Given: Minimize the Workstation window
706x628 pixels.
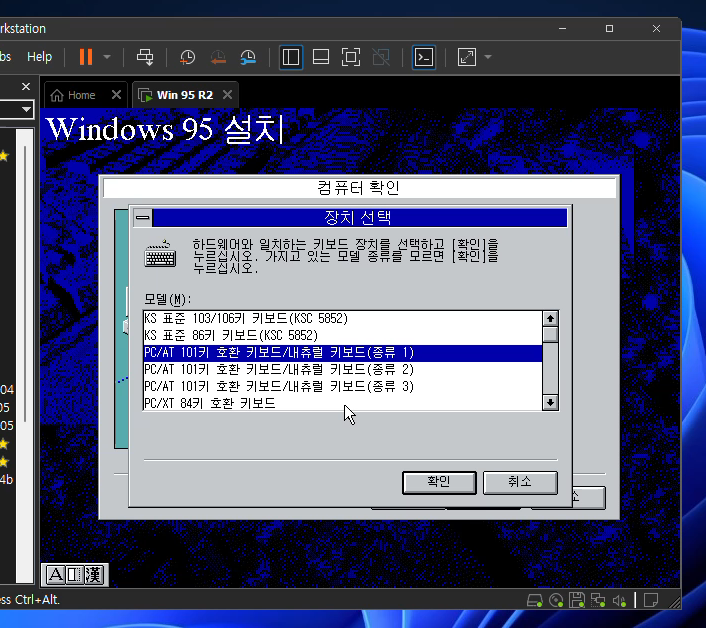Looking at the screenshot, I should click(562, 28).
